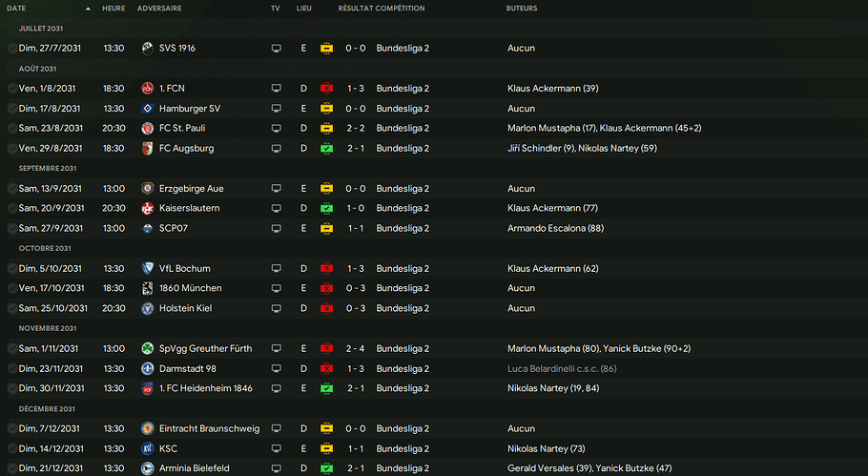Click the VfL Bochum club crest
This screenshot has height=476, width=868.
coord(147,268)
